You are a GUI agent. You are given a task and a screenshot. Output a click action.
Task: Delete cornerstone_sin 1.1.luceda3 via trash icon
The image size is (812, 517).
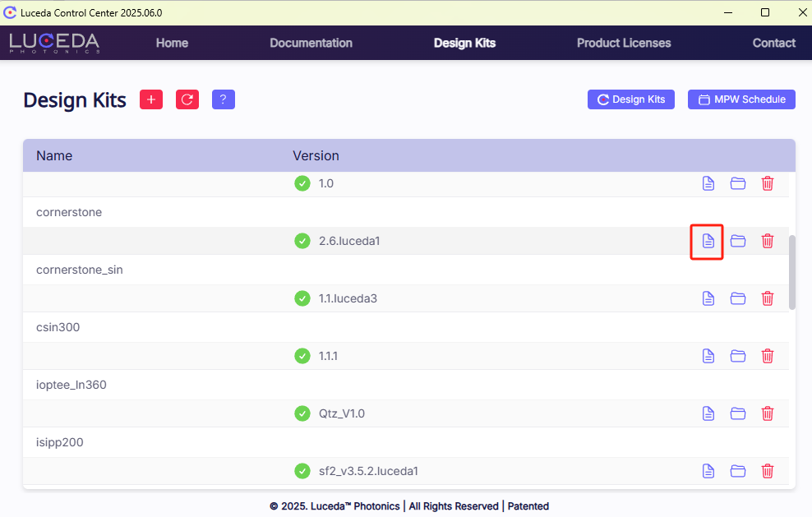[x=768, y=298]
